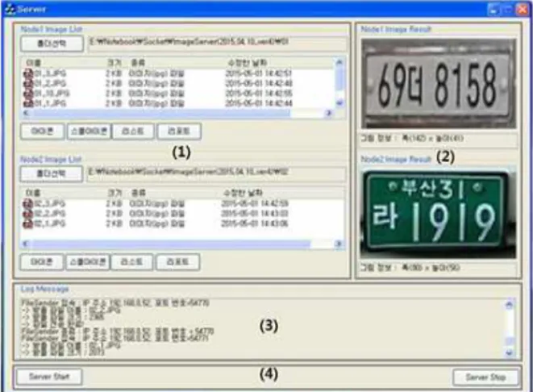Click the Node2 folder path field

pyautogui.click(x=217, y=173)
